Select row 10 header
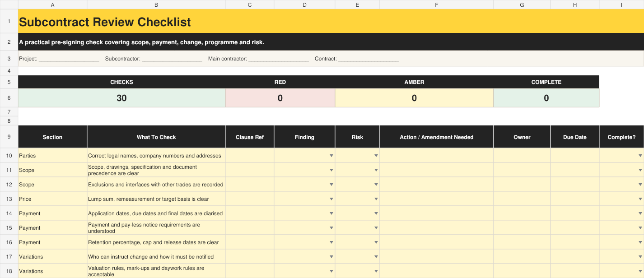This screenshot has height=278, width=644. click(9, 156)
